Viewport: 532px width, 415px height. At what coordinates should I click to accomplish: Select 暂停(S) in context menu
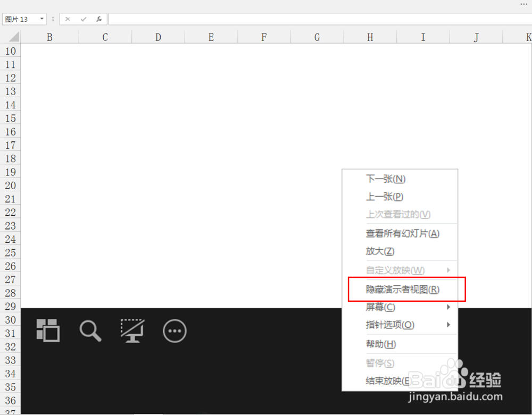(400, 363)
